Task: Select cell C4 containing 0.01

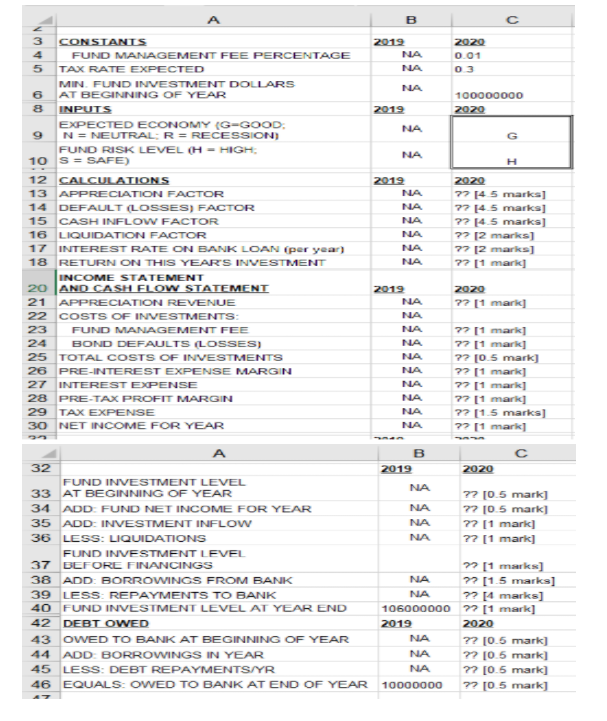Action: pos(512,55)
